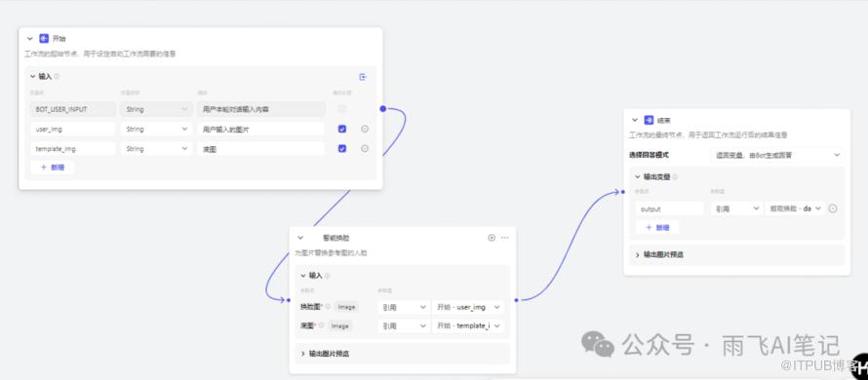Expand 输出图片预览 in 智能换脸 node
The width and height of the screenshot is (868, 380).
(x=303, y=354)
